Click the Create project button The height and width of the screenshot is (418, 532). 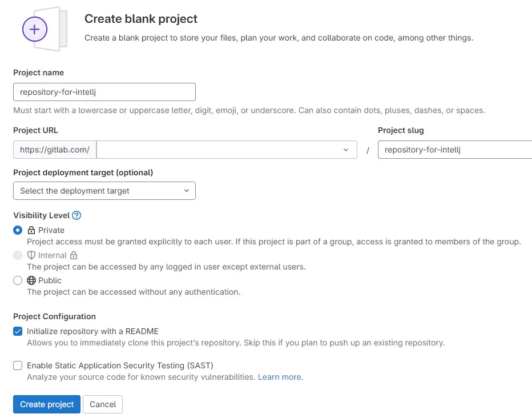tap(46, 404)
